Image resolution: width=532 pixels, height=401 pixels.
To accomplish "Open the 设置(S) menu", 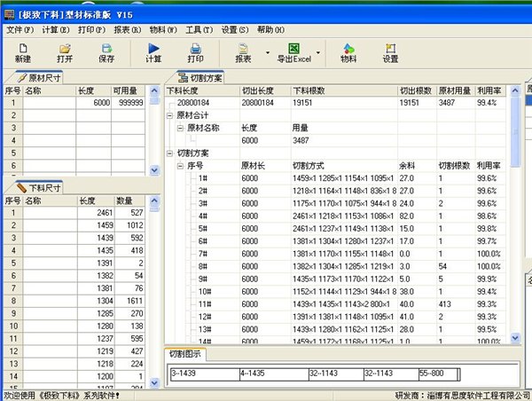I will pos(235,30).
